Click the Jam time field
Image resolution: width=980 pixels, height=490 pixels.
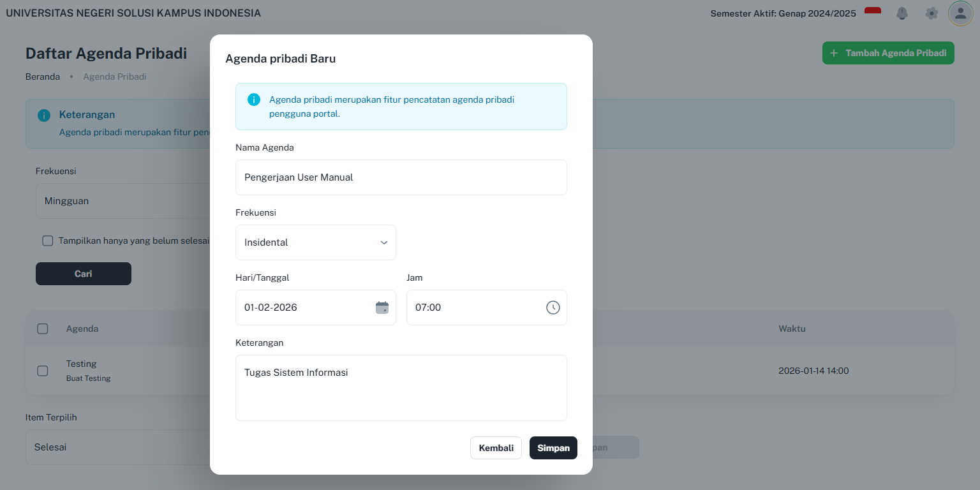487,308
